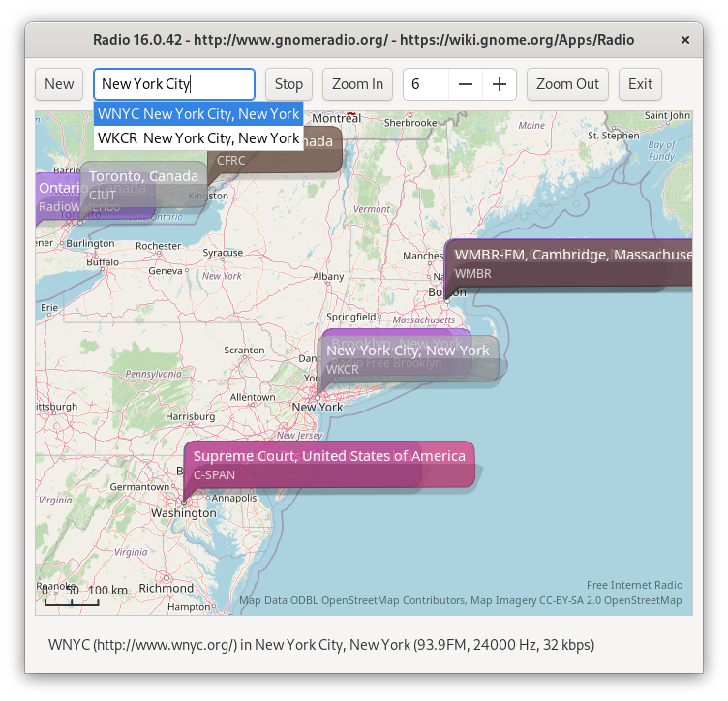This screenshot has height=701, width=728.
Task: Increase zoom level with plus icon
Action: 500,84
